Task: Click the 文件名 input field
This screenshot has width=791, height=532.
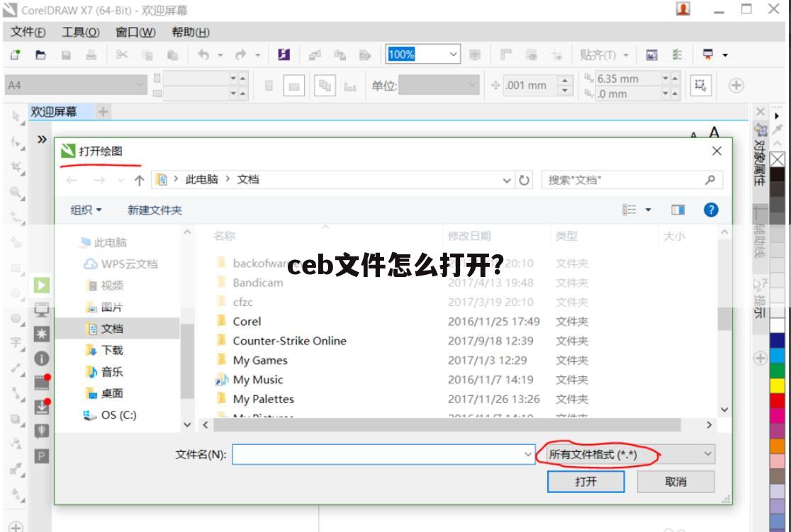Action: (383, 454)
